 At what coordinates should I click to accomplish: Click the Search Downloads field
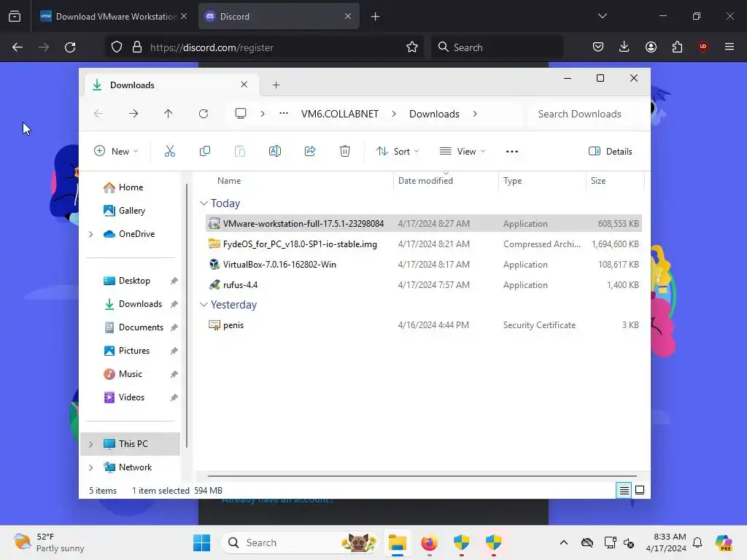[586, 114]
